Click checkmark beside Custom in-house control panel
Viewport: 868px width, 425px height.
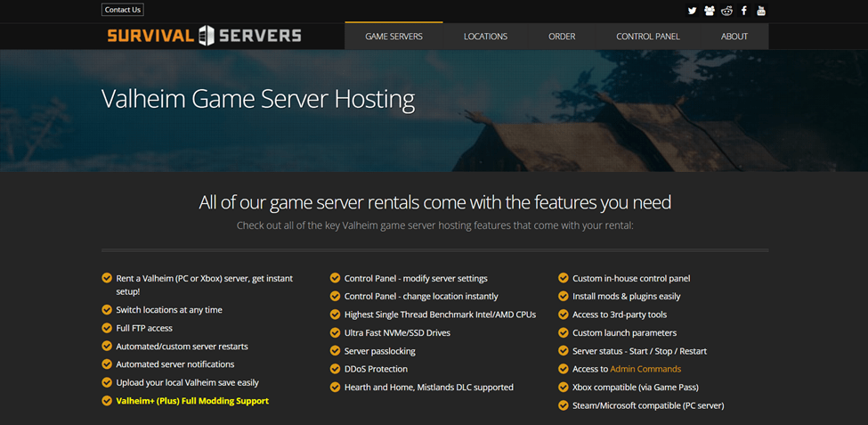(x=564, y=278)
